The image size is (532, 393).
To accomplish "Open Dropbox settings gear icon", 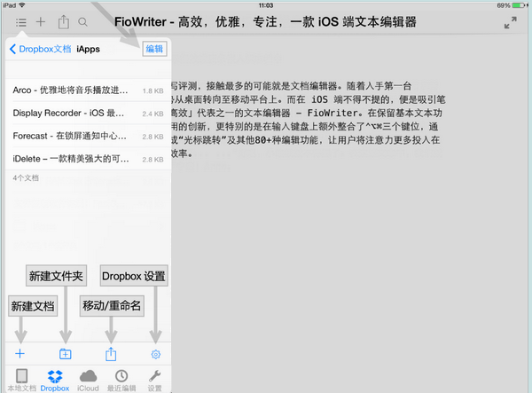I will pos(156,354).
